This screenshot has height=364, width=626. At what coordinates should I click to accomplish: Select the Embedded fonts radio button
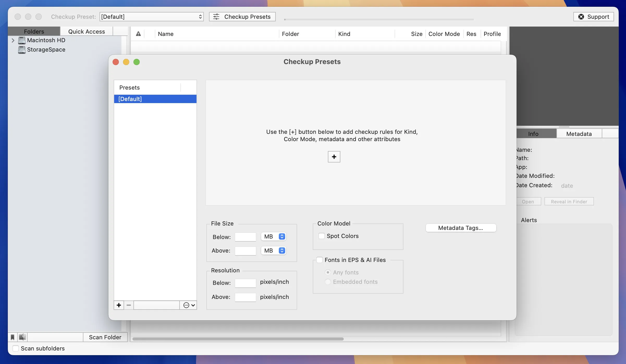(x=328, y=282)
